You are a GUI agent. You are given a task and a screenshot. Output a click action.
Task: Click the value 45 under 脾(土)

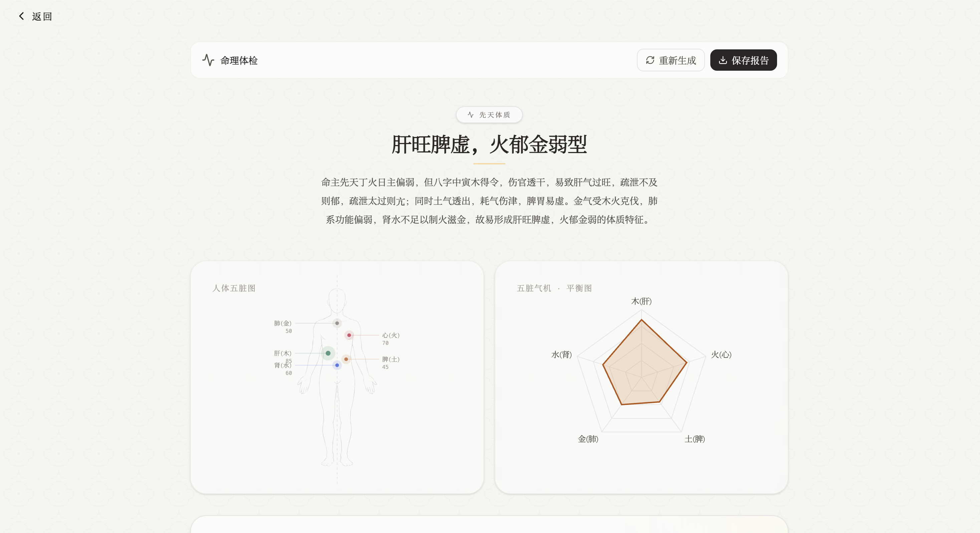pyautogui.click(x=386, y=367)
